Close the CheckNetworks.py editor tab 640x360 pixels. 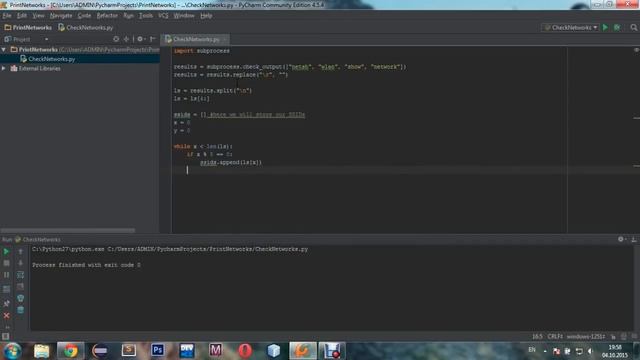click(224, 39)
